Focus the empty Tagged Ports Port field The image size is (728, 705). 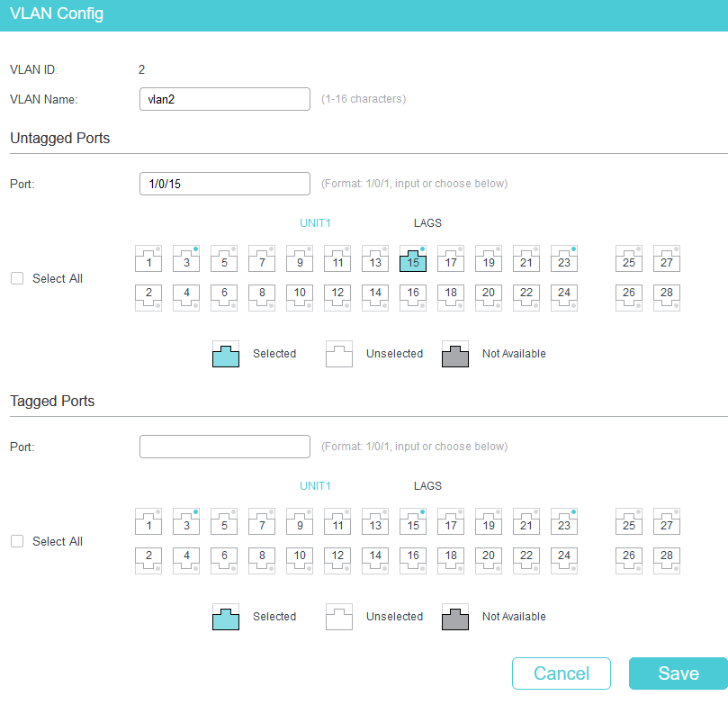[225, 447]
